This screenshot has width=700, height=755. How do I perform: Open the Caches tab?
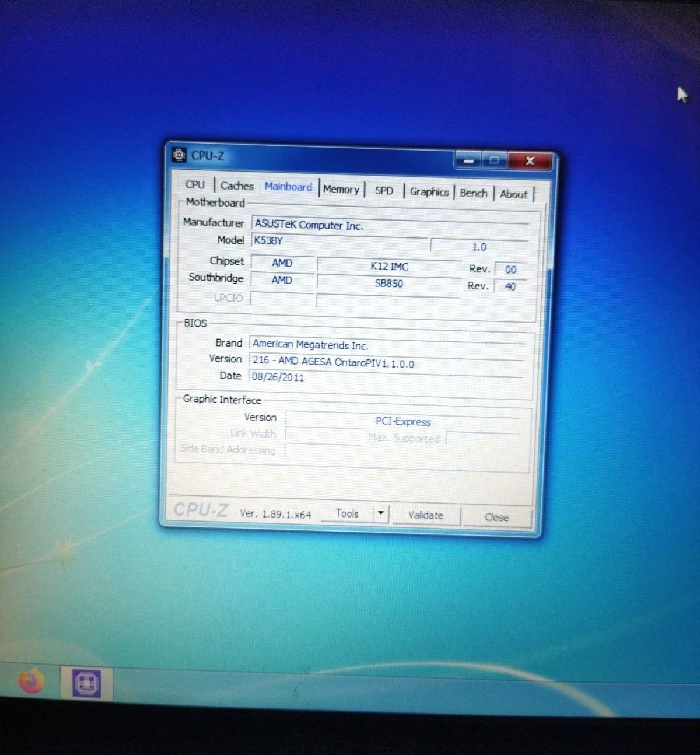[237, 186]
